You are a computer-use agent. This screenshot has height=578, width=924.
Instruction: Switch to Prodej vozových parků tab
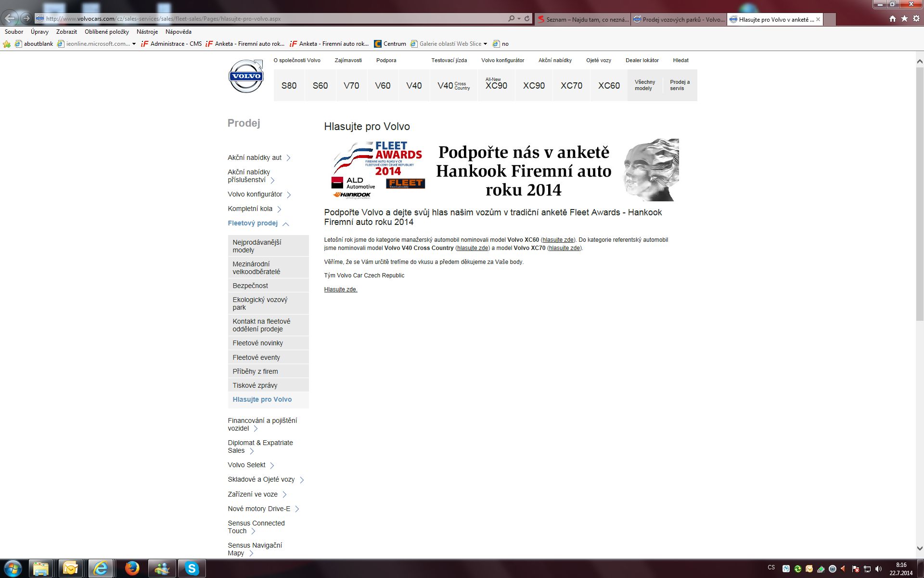click(679, 19)
